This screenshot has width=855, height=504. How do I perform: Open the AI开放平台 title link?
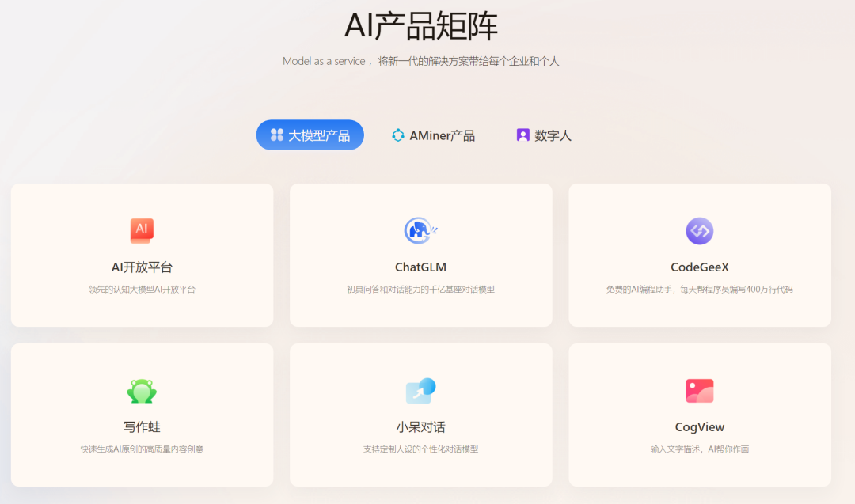[x=142, y=267]
